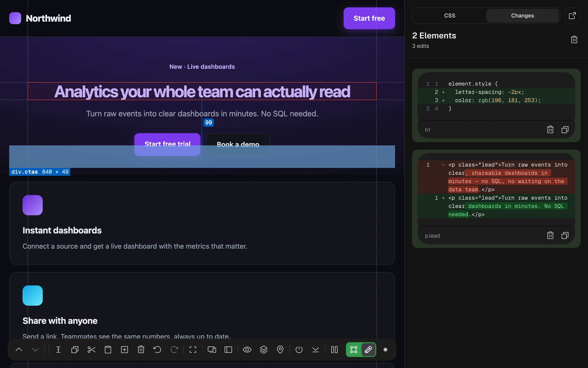Click the down chevron in the bottom toolbar

tap(35, 350)
